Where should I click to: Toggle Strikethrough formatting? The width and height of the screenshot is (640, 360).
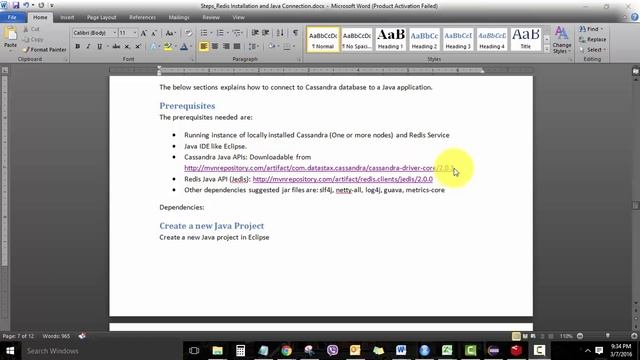[x=116, y=47]
